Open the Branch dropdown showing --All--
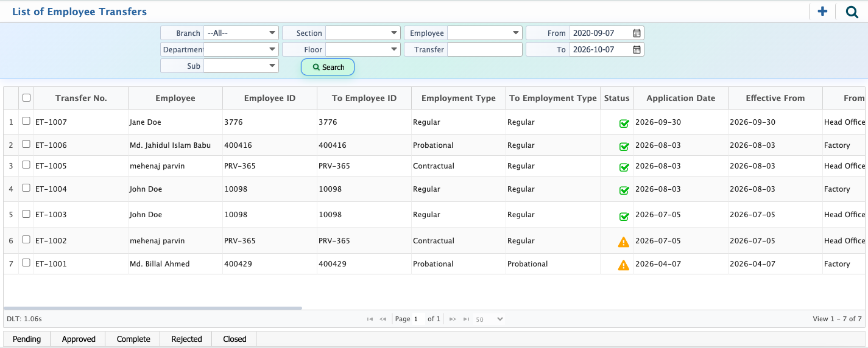868x348 pixels. point(241,33)
